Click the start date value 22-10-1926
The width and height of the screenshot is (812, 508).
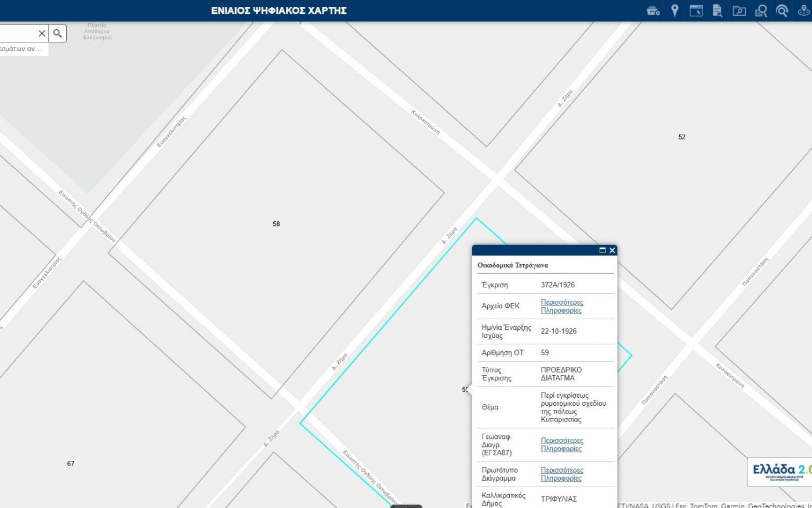tap(559, 331)
